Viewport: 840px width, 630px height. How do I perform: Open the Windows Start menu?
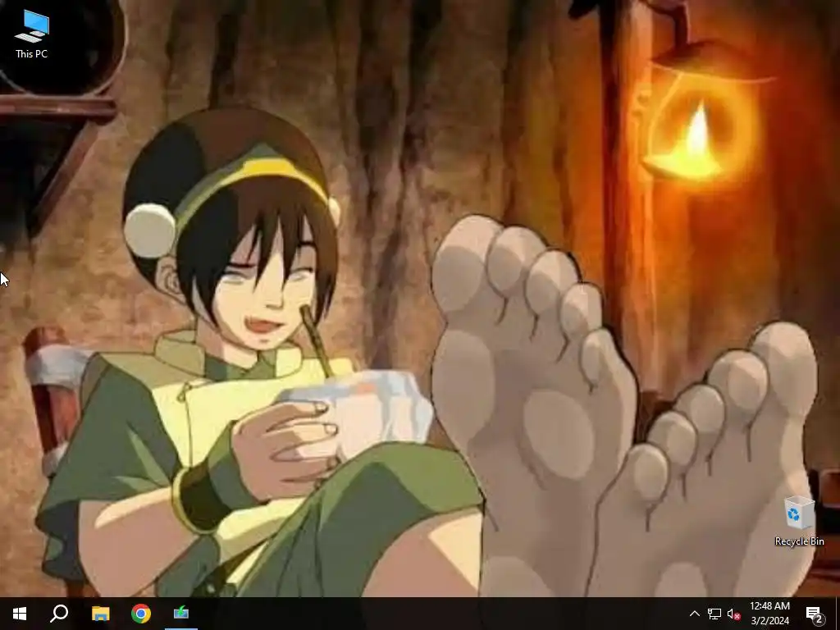pos(20,614)
